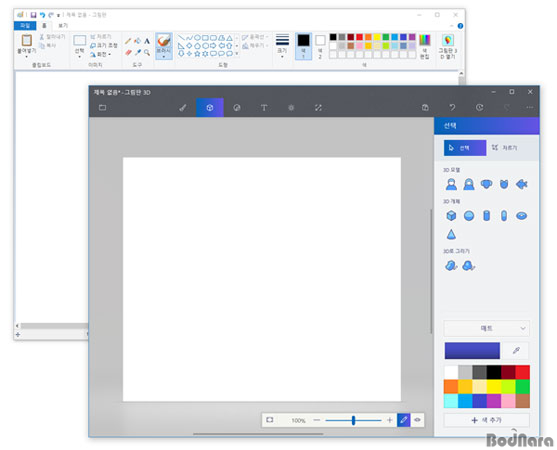Toggle the eye 3D view mode button
557x450 pixels.
tap(417, 420)
